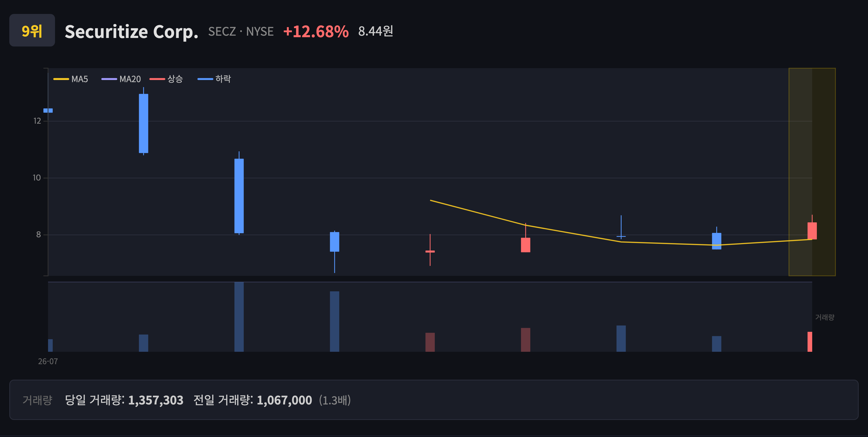The width and height of the screenshot is (868, 437).
Task: Toggle the MA5 legend entry
Action: click(71, 79)
